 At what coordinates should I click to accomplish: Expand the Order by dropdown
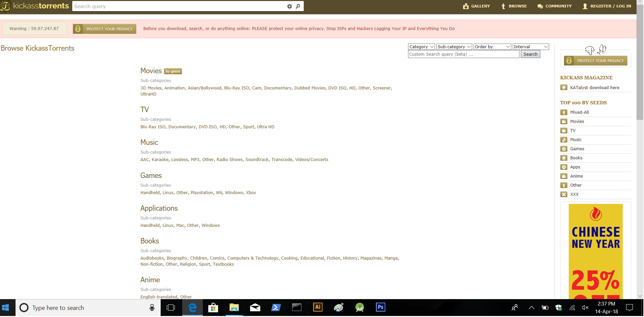click(x=492, y=47)
